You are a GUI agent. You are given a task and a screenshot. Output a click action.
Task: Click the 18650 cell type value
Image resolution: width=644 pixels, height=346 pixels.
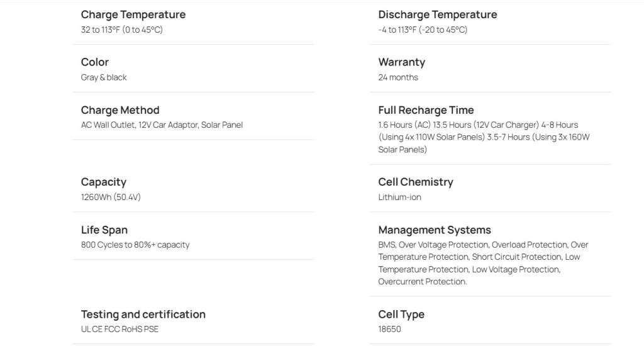click(389, 329)
